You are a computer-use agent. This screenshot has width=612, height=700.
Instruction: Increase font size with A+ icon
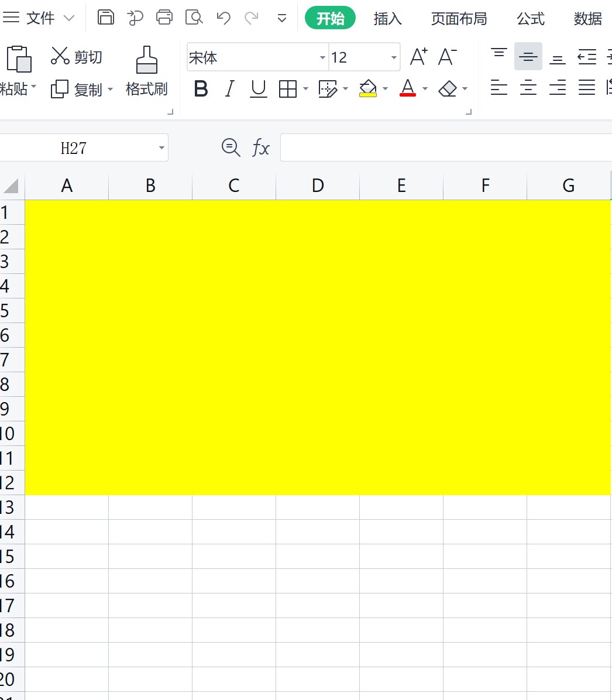pos(419,57)
